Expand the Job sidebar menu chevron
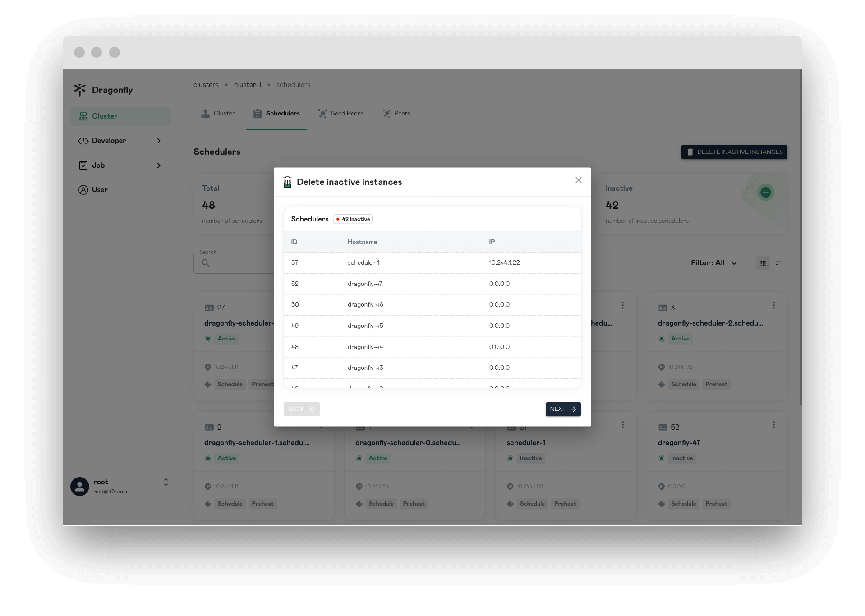Screen dimensions: 865x616 click(159, 165)
